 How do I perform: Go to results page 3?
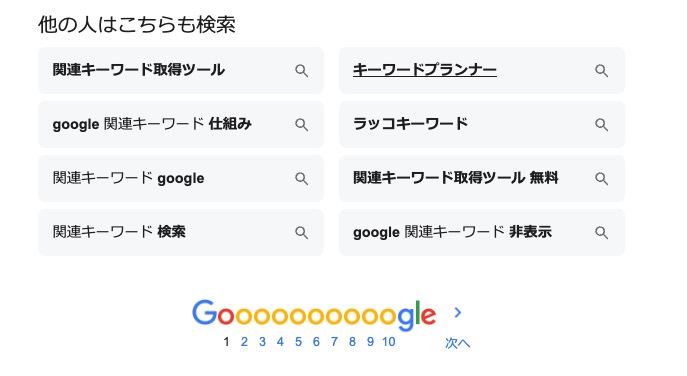(x=262, y=342)
